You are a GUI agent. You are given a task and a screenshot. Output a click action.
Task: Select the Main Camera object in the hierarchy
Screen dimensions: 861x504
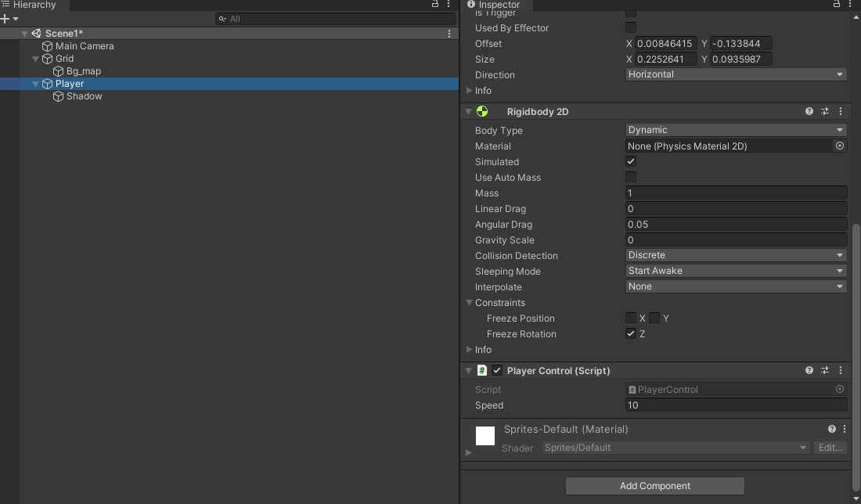pyautogui.click(x=85, y=46)
